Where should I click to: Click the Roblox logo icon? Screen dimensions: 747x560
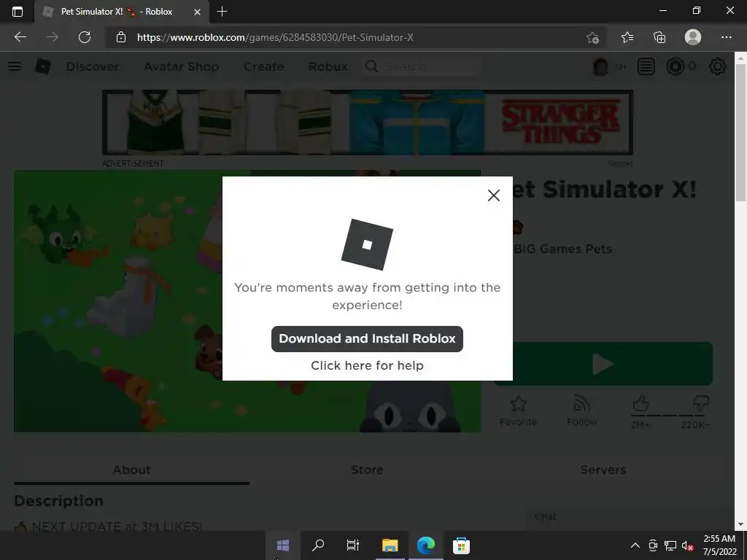43,66
